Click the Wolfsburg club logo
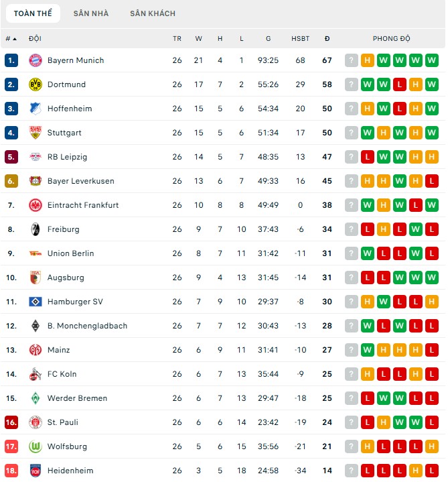This screenshot has height=482, width=448. (x=35, y=446)
